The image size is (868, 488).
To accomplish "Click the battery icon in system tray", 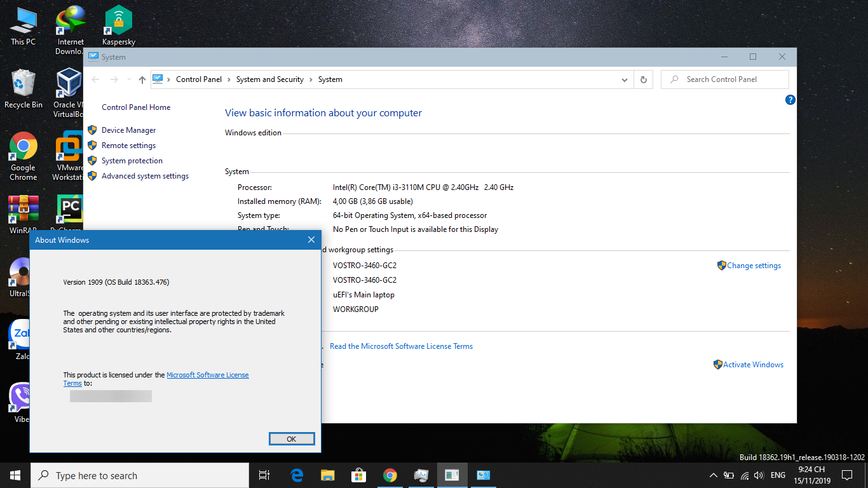I will tap(729, 475).
